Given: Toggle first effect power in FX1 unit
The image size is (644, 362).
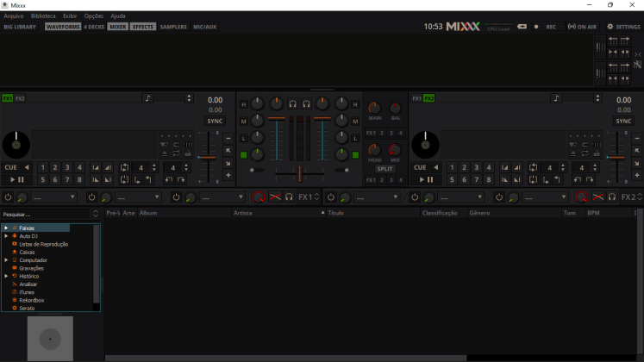Looking at the screenshot, I should click(x=8, y=197).
